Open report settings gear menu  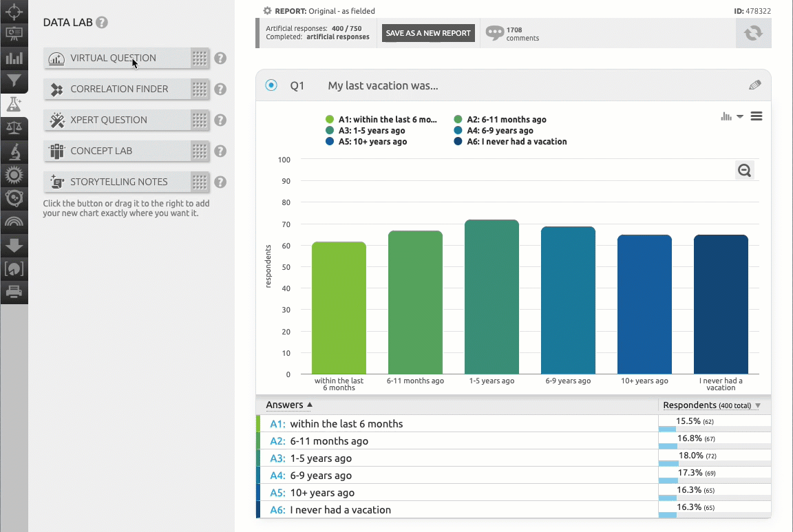tap(267, 11)
